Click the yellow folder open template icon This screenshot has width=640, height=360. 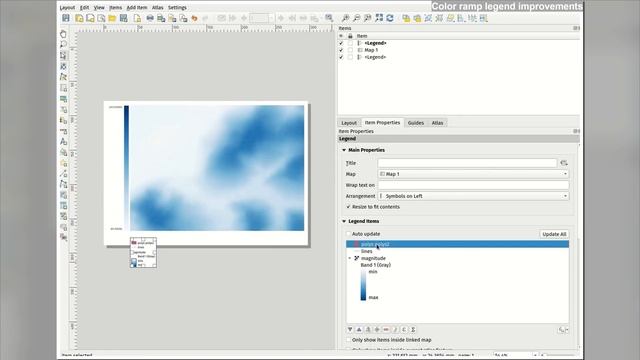coord(112,18)
